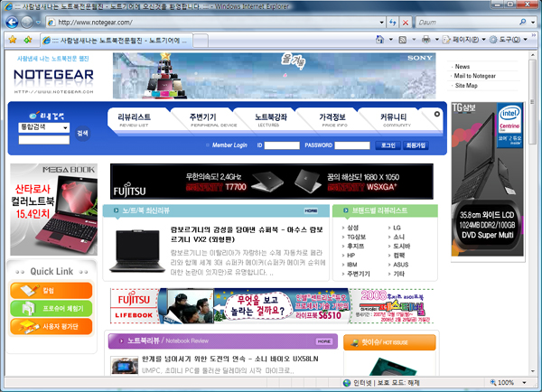The image size is (542, 392).
Task: Click the review search text field
Action: [43, 140]
